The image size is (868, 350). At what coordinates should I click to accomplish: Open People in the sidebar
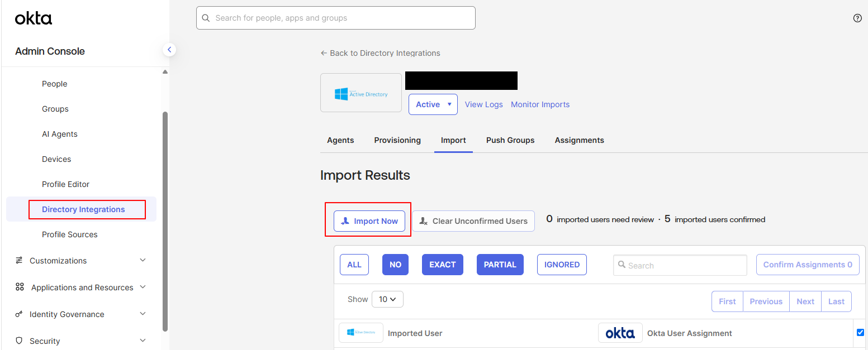pos(54,84)
